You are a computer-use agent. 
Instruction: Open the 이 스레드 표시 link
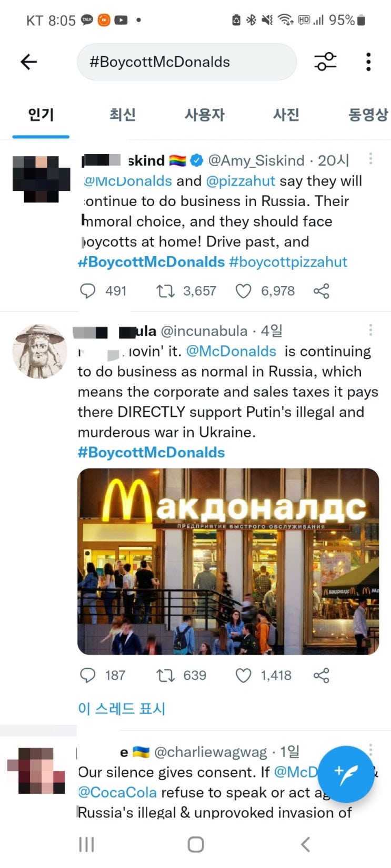122,708
